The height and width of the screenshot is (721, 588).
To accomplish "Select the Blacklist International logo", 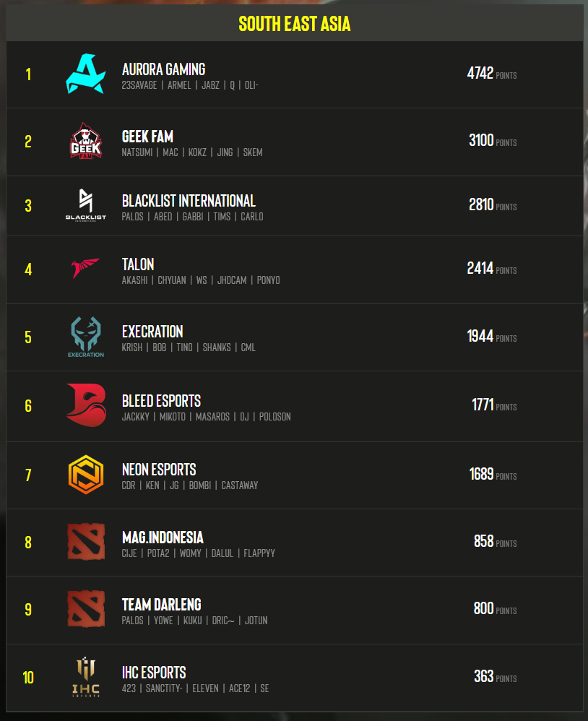I will click(85, 205).
